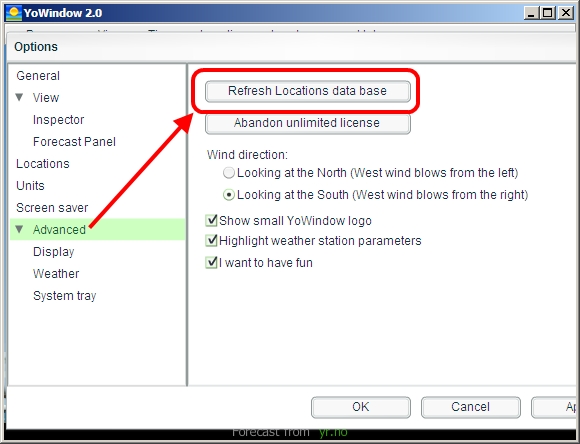Open the Units options page
580x444 pixels.
[x=30, y=186]
